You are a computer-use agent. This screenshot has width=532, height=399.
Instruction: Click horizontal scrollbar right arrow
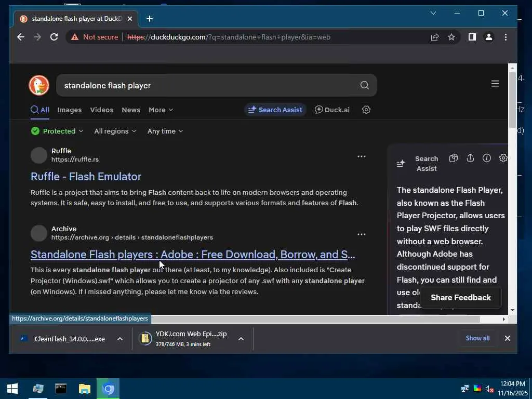pos(504,319)
